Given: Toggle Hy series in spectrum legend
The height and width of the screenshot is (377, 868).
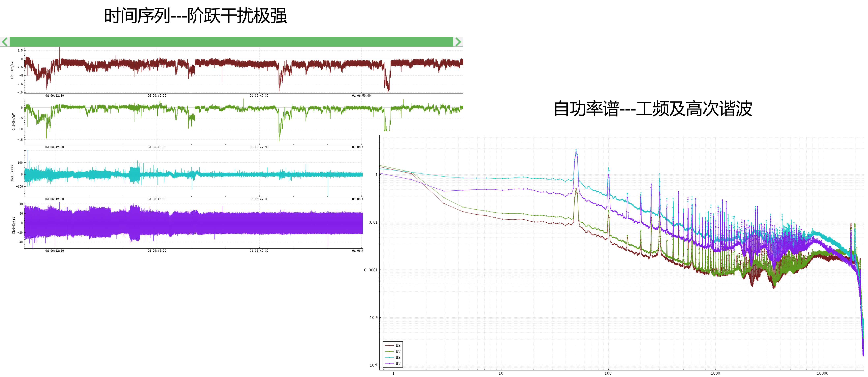Looking at the screenshot, I should pyautogui.click(x=398, y=364).
